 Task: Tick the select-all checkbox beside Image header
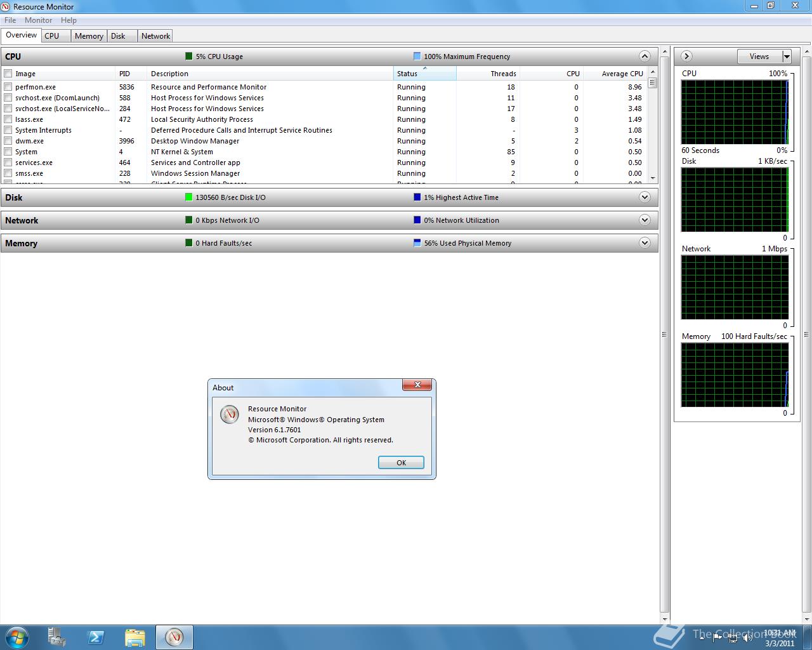(8, 74)
